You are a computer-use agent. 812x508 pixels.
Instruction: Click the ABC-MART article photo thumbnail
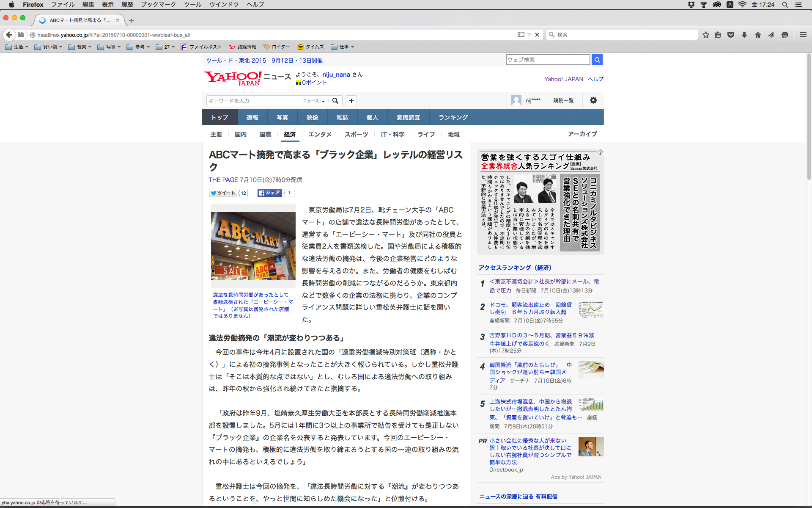[x=253, y=246]
